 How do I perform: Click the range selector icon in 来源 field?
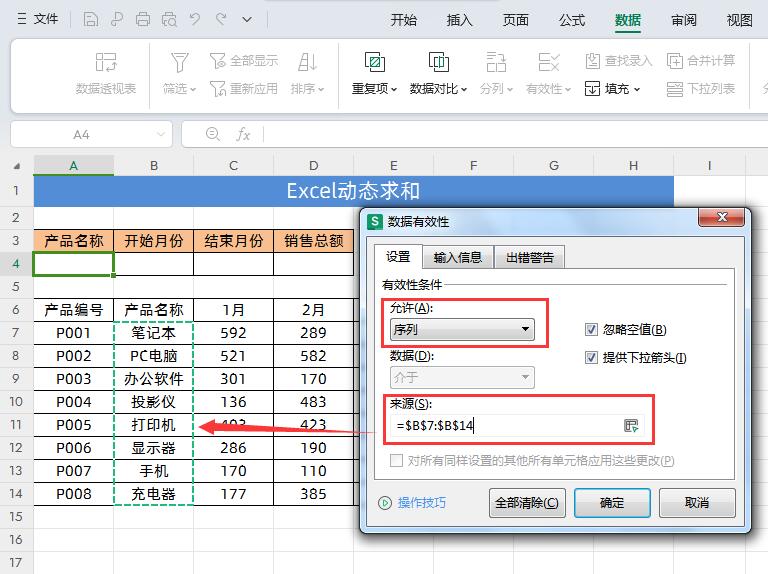point(631,425)
